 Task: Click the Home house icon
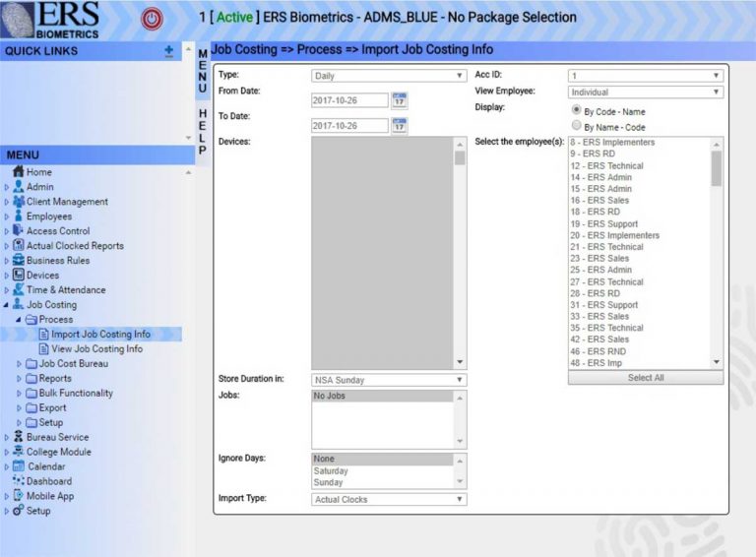point(19,171)
